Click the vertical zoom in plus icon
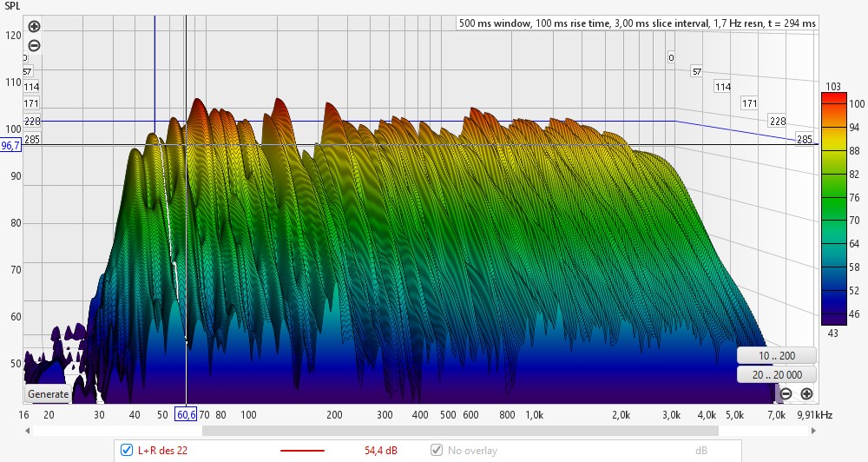The height and width of the screenshot is (462, 868). click(x=34, y=26)
